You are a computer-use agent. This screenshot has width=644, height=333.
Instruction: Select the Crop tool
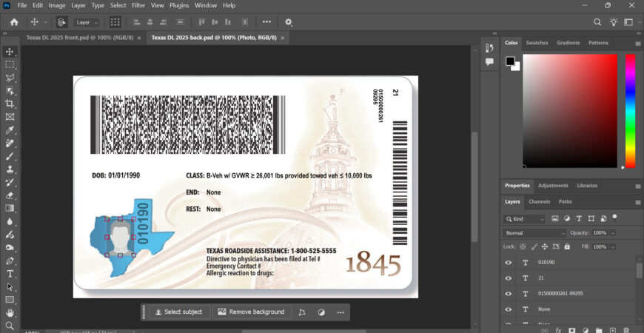coord(10,104)
